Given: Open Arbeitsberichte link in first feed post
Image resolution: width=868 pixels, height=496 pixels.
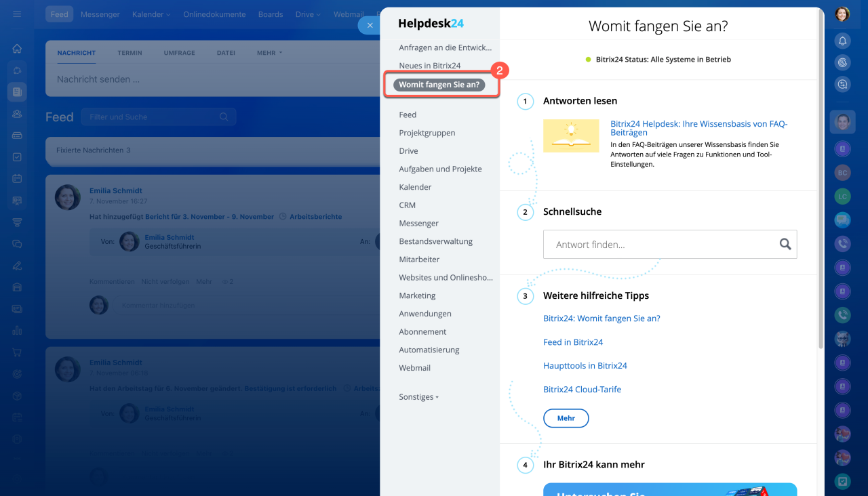Looking at the screenshot, I should (x=315, y=217).
